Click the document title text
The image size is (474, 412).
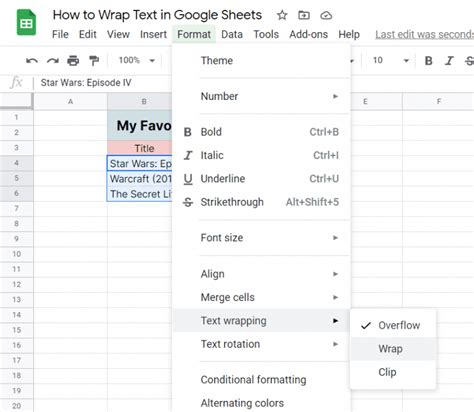tap(157, 15)
